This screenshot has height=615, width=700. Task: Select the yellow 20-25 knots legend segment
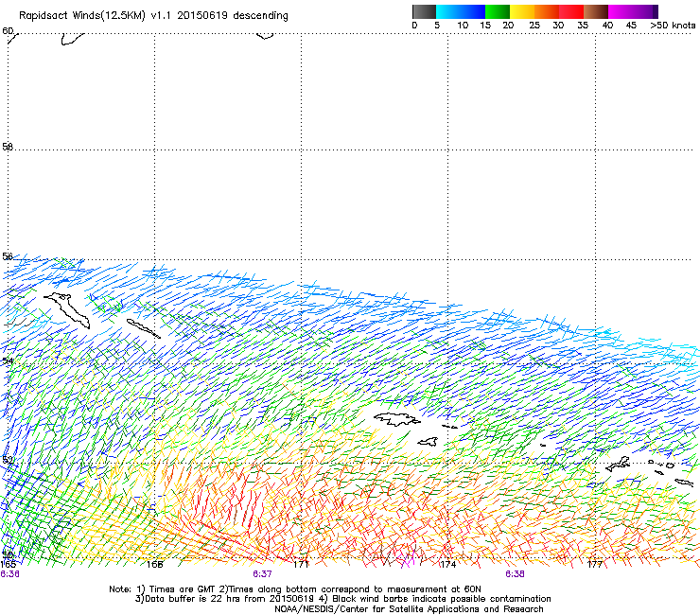click(522, 11)
